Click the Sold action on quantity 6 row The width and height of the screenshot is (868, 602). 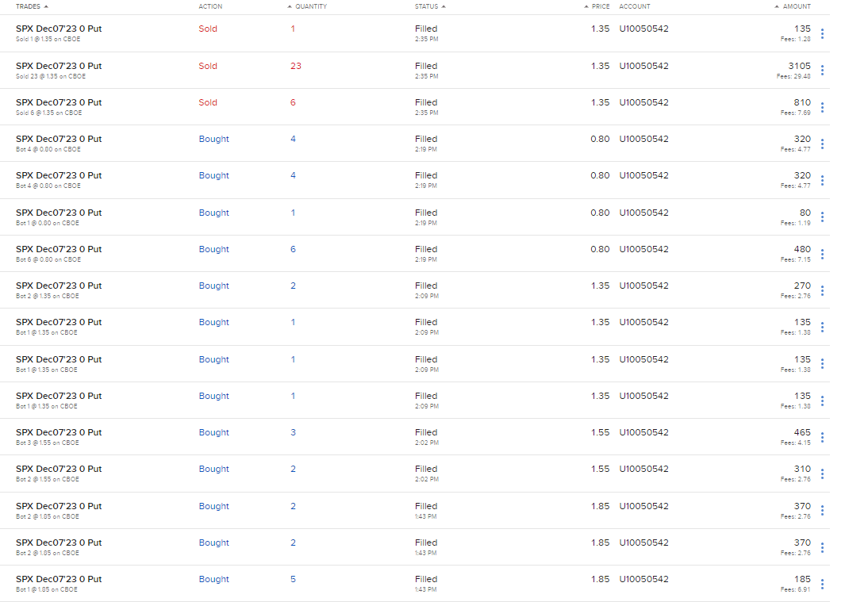tap(208, 102)
